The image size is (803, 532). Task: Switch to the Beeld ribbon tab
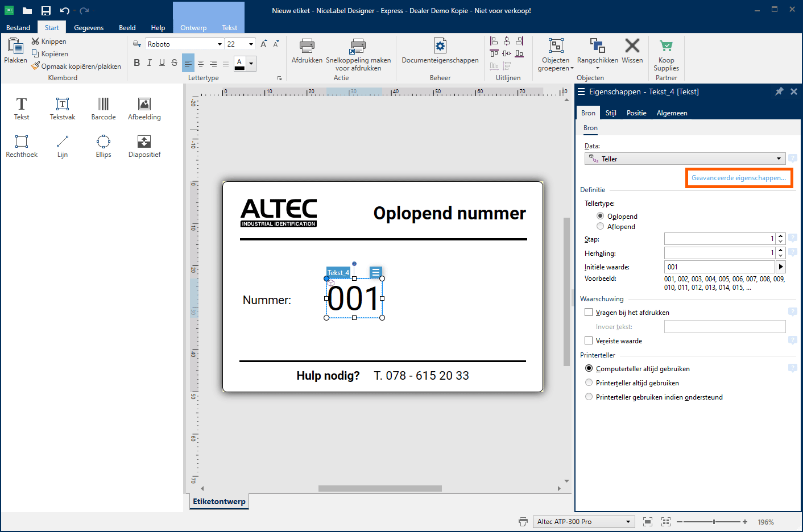(127, 27)
